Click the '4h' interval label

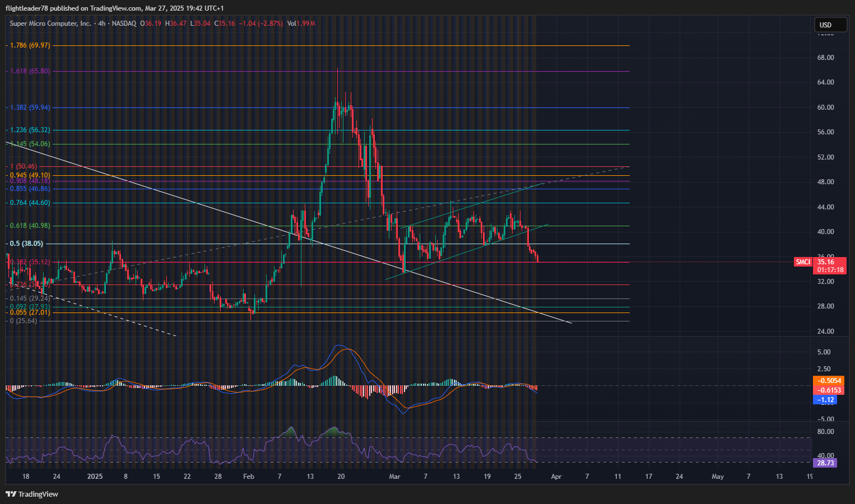101,24
